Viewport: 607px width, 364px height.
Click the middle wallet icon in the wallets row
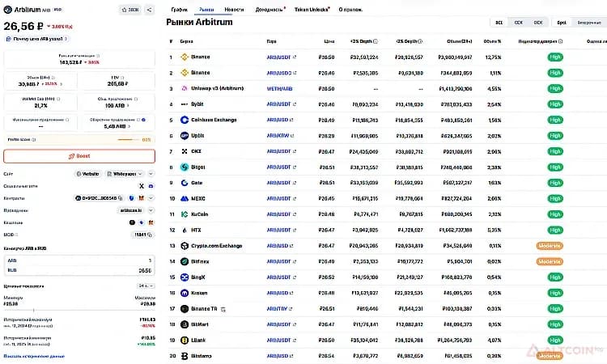142,222
